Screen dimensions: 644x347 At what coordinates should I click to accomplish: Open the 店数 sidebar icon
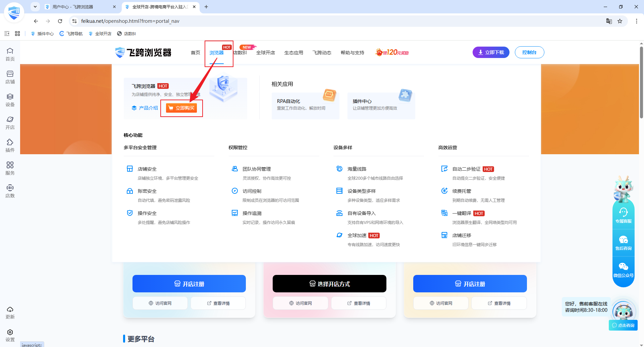coord(10,191)
